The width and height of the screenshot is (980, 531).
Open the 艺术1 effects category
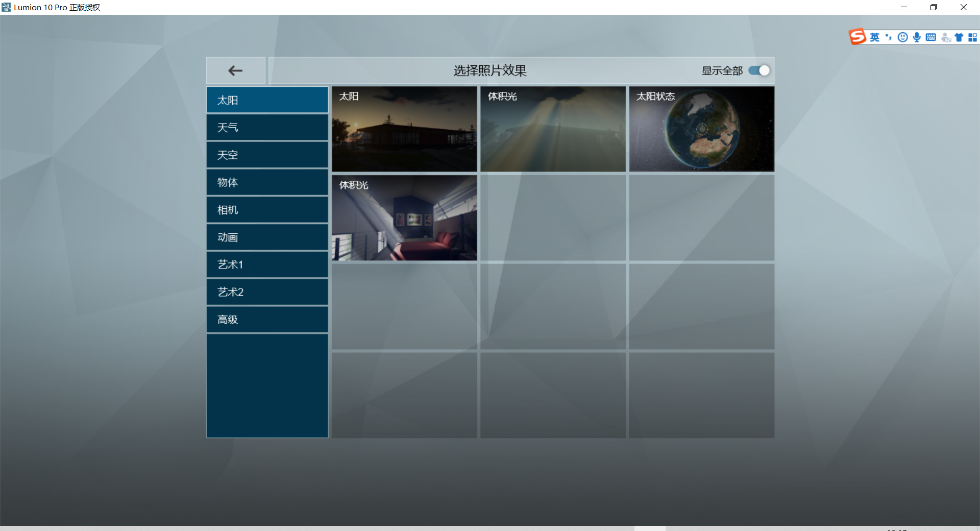pos(267,264)
